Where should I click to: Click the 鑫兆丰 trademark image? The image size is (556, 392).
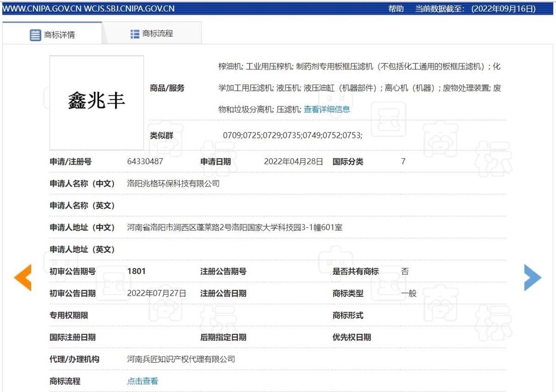pos(96,102)
